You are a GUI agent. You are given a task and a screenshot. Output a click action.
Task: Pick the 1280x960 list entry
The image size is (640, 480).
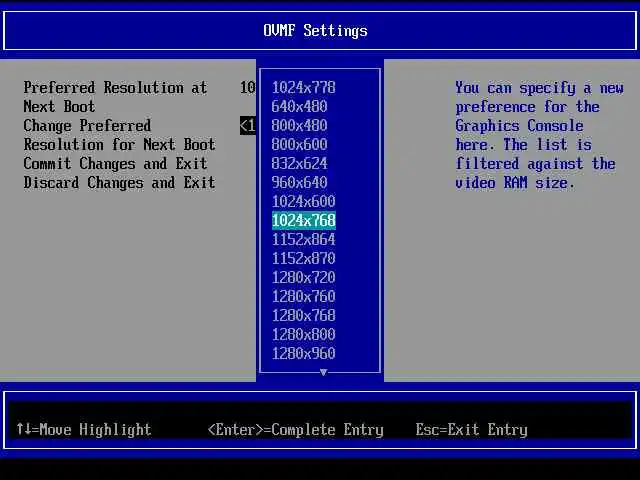(x=303, y=353)
